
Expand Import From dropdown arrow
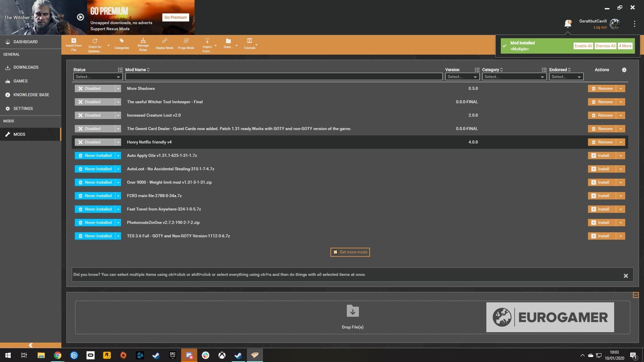(x=215, y=45)
